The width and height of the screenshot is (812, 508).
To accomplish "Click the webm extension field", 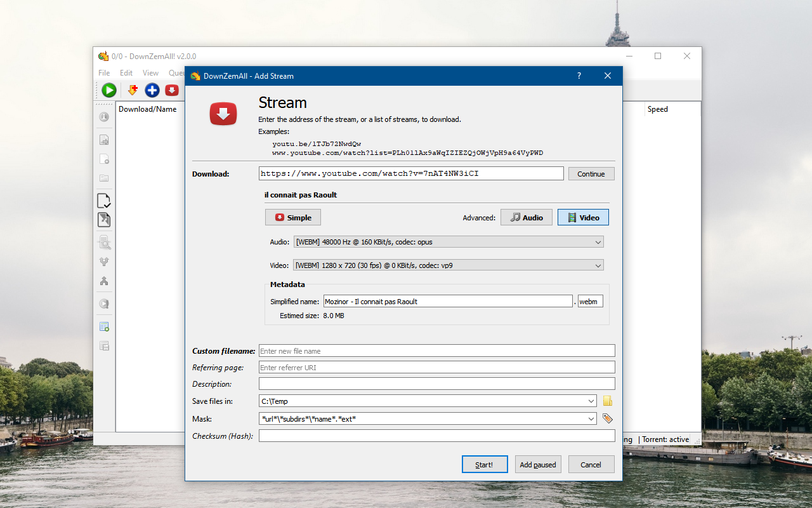I will click(590, 301).
